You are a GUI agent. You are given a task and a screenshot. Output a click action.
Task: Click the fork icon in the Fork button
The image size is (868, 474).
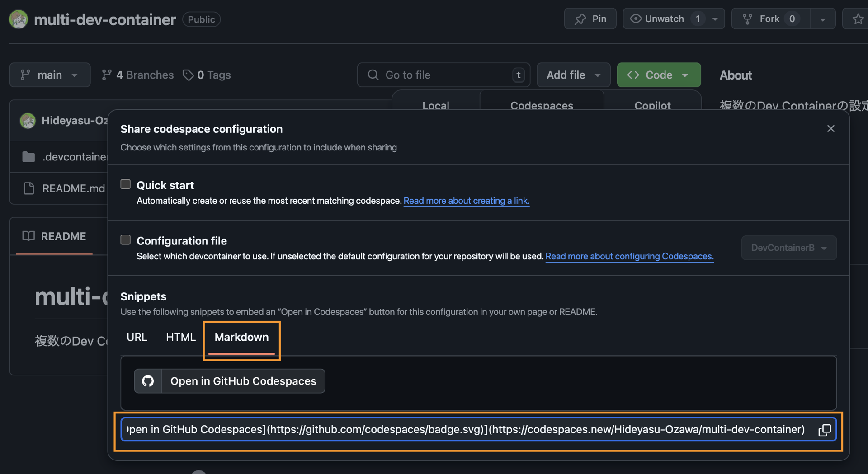[747, 19]
